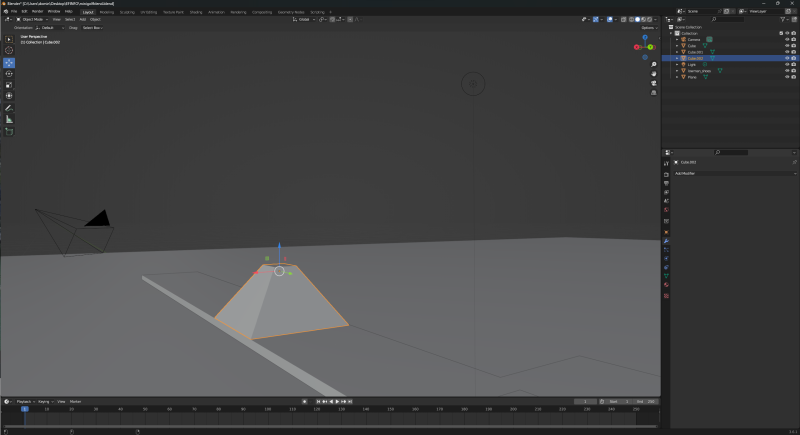
Task: Jump to the timeline start frame
Action: pyautogui.click(x=318, y=402)
